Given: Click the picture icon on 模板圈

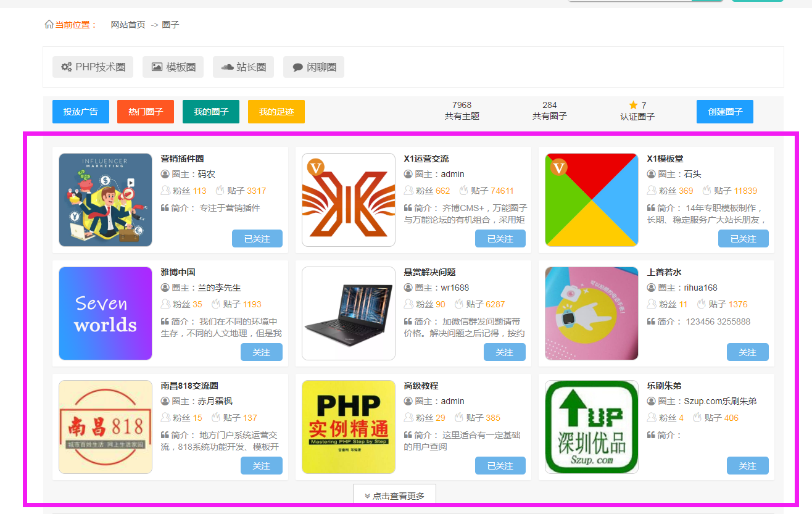Looking at the screenshot, I should [157, 67].
